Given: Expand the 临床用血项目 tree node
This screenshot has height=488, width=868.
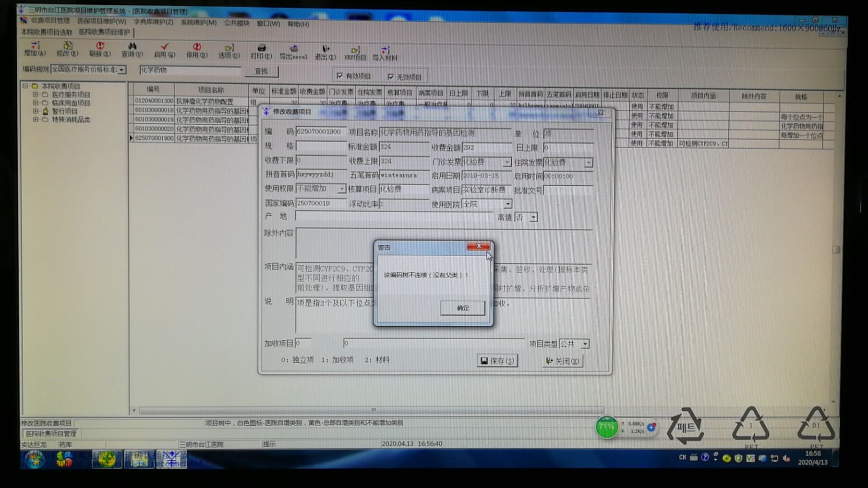Looking at the screenshot, I should pos(36,103).
